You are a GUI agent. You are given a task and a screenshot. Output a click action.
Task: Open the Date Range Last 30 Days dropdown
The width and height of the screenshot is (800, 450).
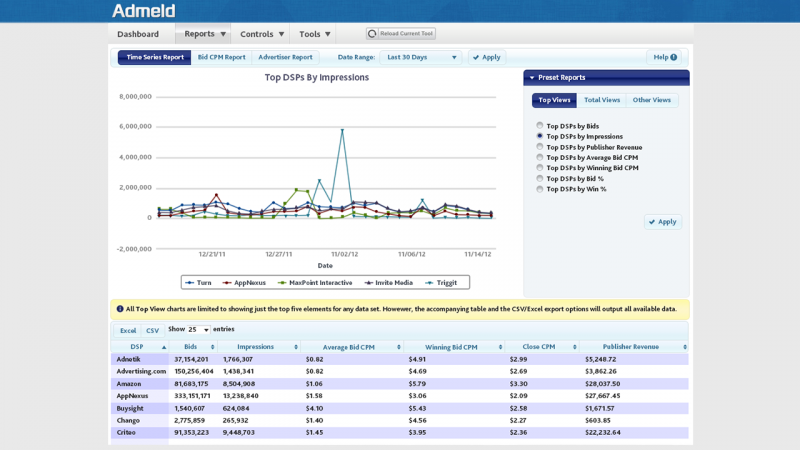[x=421, y=57]
